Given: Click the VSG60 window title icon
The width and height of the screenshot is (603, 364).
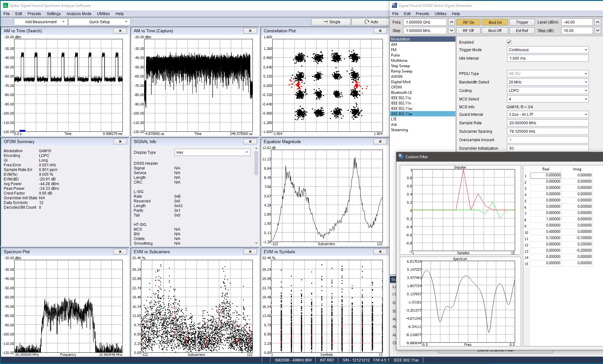Looking at the screenshot, I should [394, 5].
